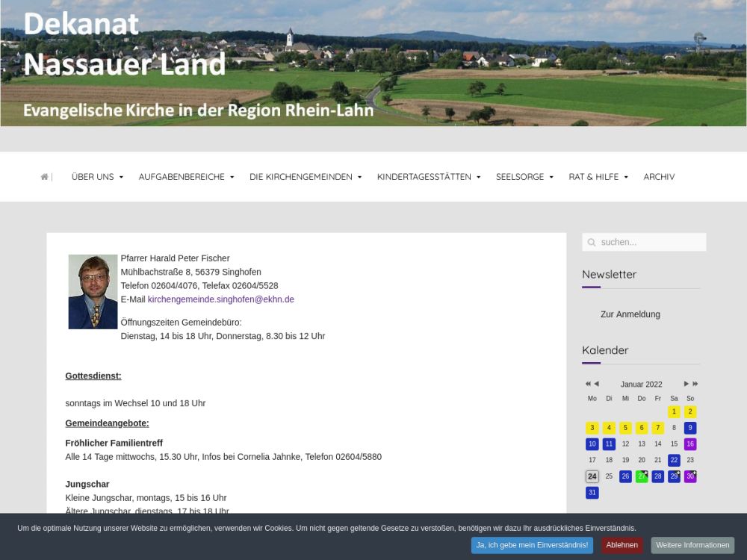This screenshot has width=747, height=560.
Task: Focus the suchen search field
Action: click(x=650, y=243)
